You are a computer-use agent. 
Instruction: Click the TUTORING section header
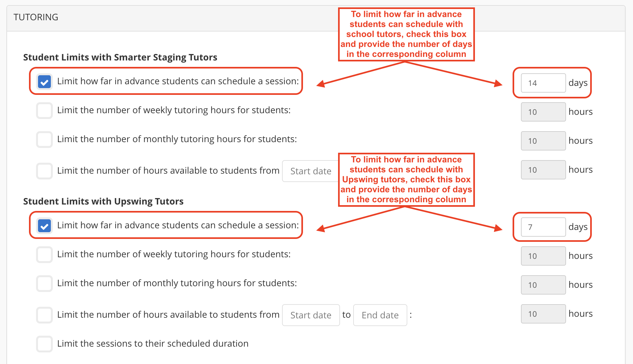tap(36, 17)
